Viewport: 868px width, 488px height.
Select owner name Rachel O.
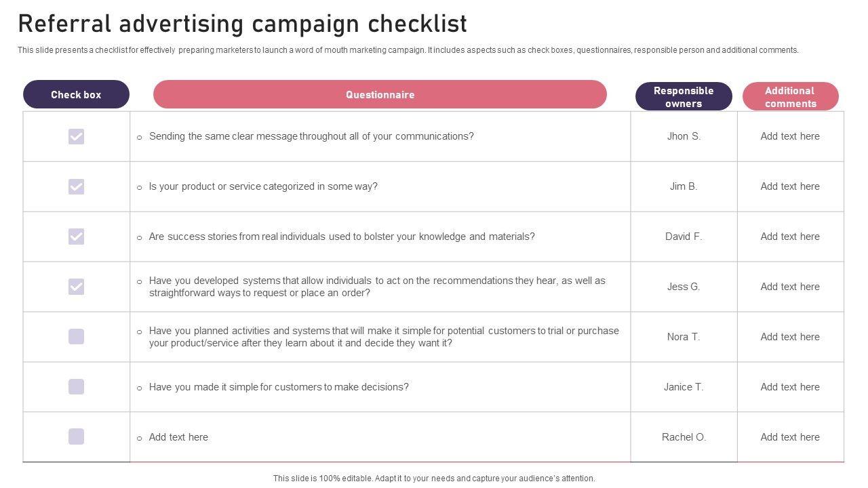[684, 437]
